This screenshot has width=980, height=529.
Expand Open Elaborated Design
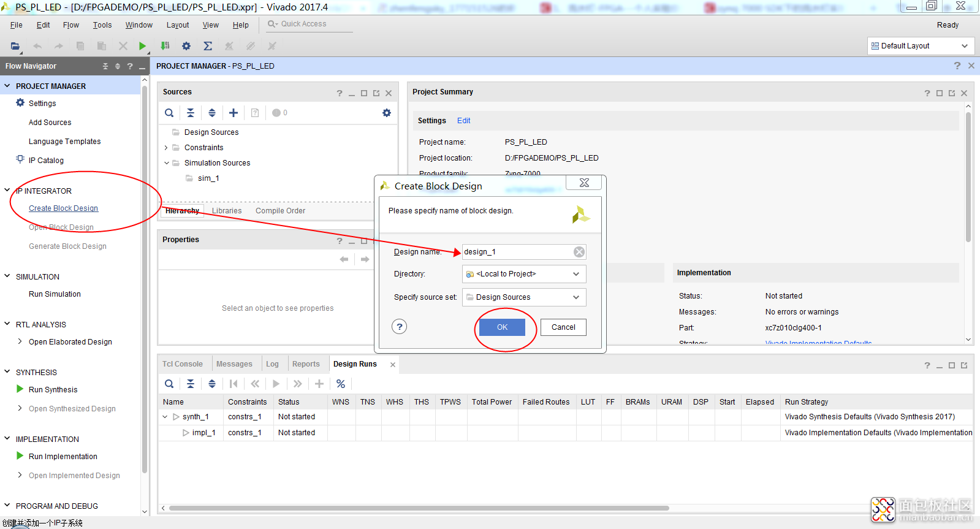pos(20,341)
